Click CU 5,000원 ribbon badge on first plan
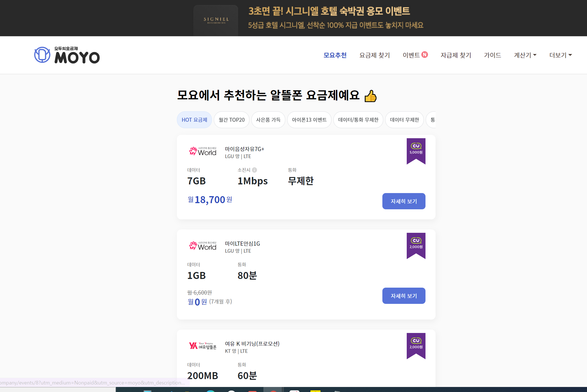 (416, 151)
